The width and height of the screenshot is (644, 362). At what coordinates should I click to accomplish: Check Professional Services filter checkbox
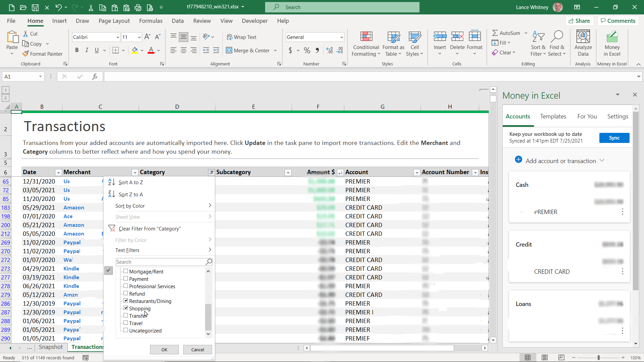coord(126,286)
